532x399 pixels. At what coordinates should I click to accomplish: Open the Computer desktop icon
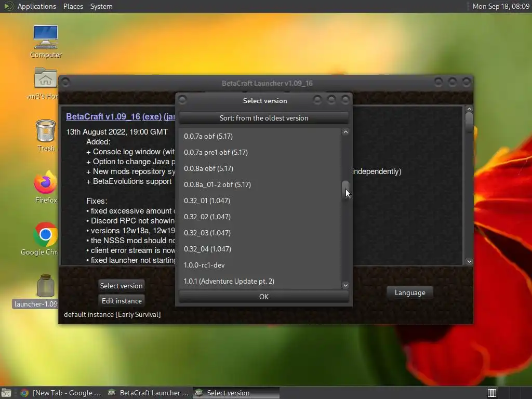point(46,41)
